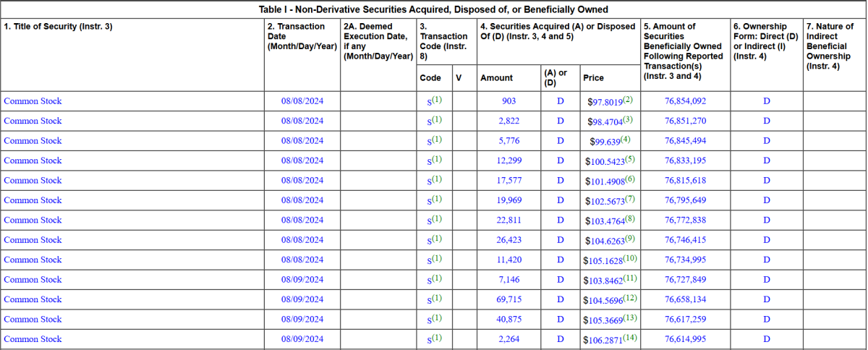This screenshot has height=350, width=868.
Task: Click the amount 2,264
Action: coord(509,340)
